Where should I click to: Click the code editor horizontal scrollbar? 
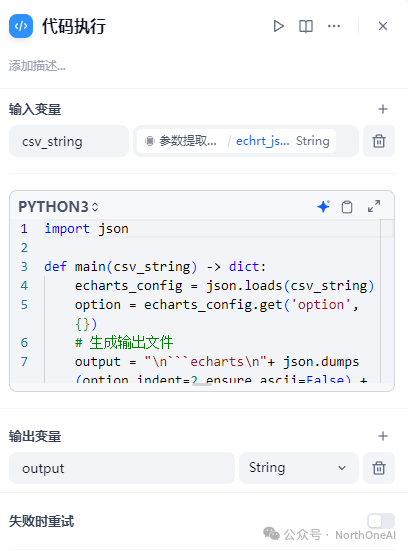[202, 384]
